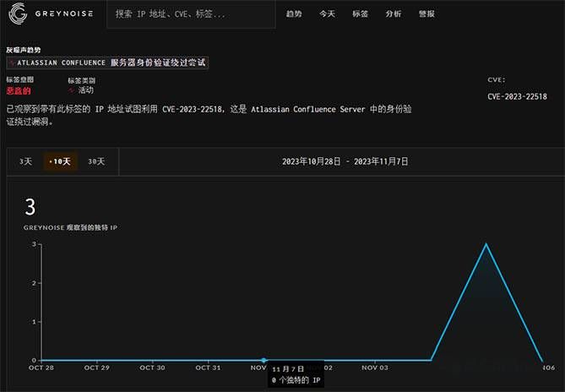
Task: Click the 灰噪声趋势 heading
Action: tap(24, 50)
